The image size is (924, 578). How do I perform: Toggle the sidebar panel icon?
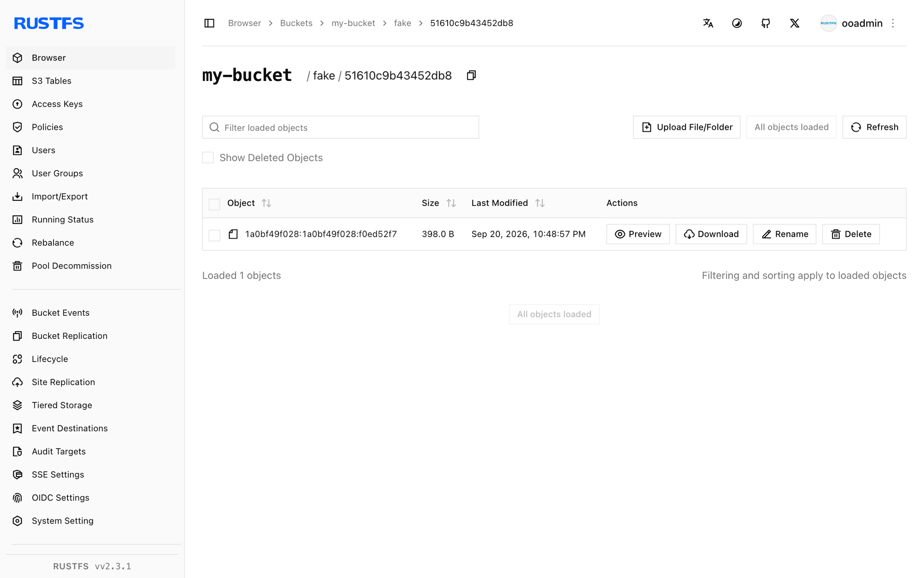tap(209, 23)
